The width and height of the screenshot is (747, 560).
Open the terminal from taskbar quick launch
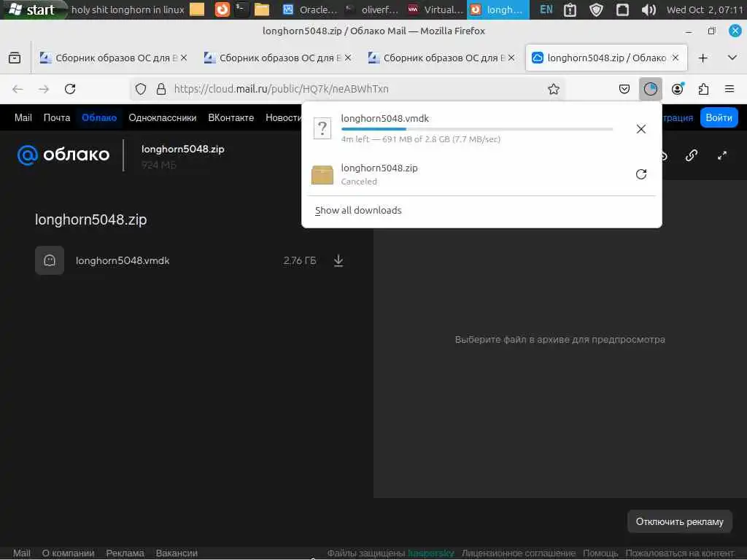[x=242, y=9]
